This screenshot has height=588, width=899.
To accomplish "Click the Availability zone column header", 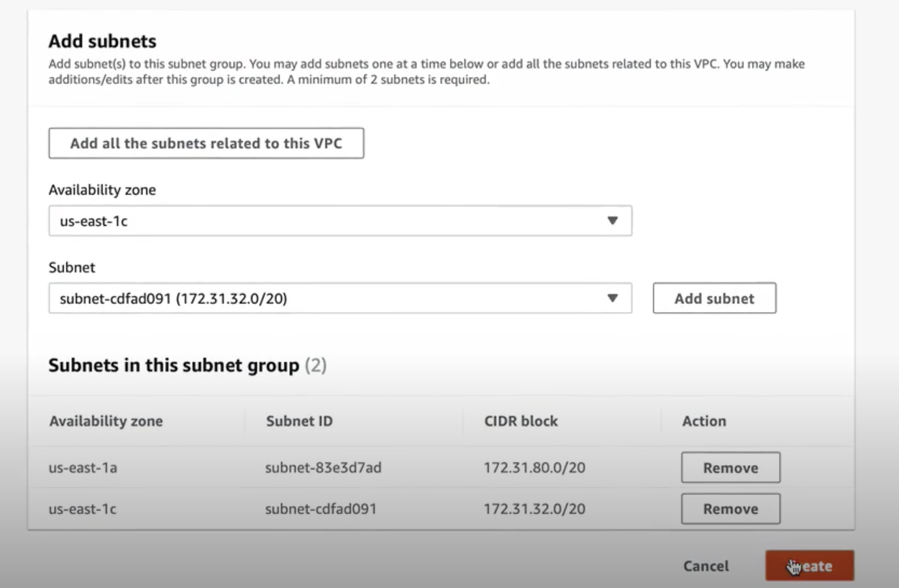I will 106,421.
